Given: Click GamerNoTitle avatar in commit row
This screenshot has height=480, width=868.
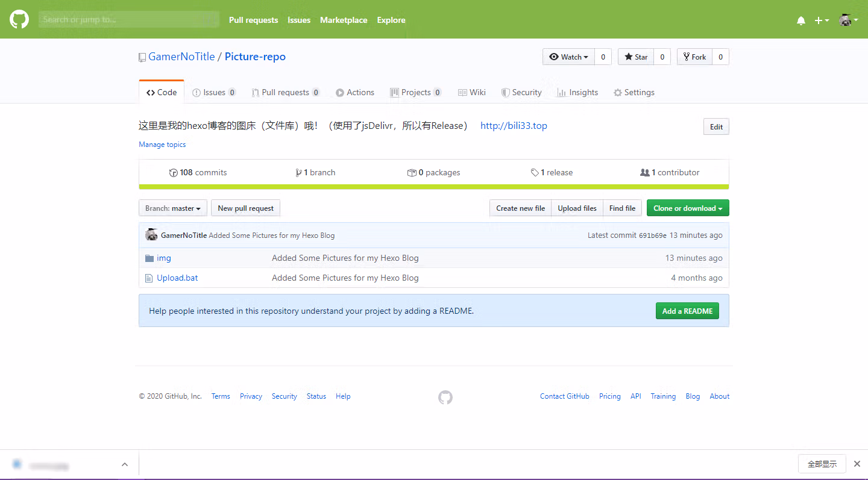Looking at the screenshot, I should pyautogui.click(x=151, y=235).
